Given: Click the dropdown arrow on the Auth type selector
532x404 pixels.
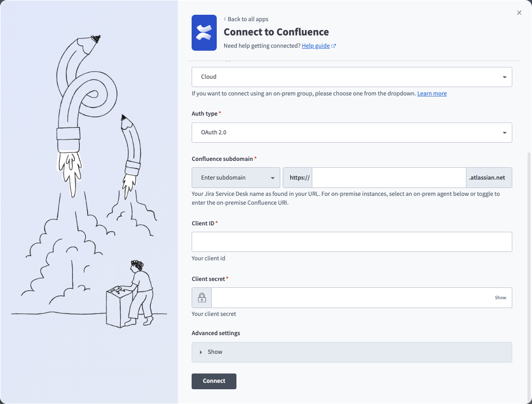Looking at the screenshot, I should point(504,132).
